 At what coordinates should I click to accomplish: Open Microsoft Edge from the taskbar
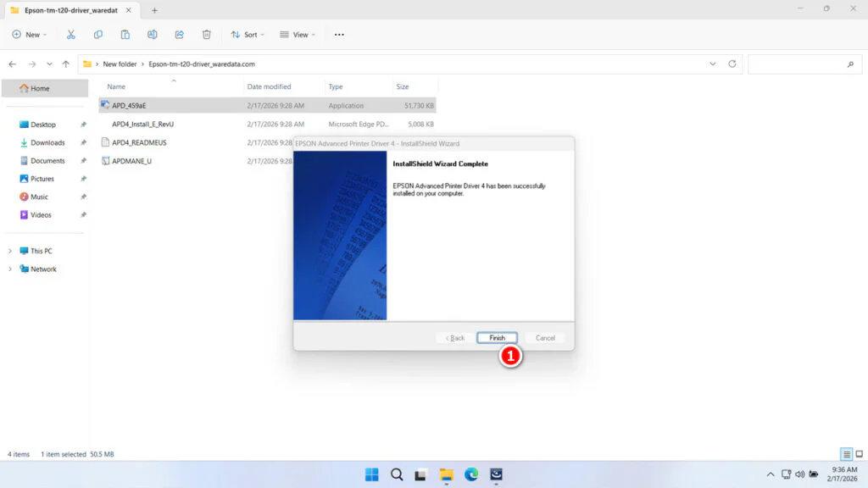point(470,474)
